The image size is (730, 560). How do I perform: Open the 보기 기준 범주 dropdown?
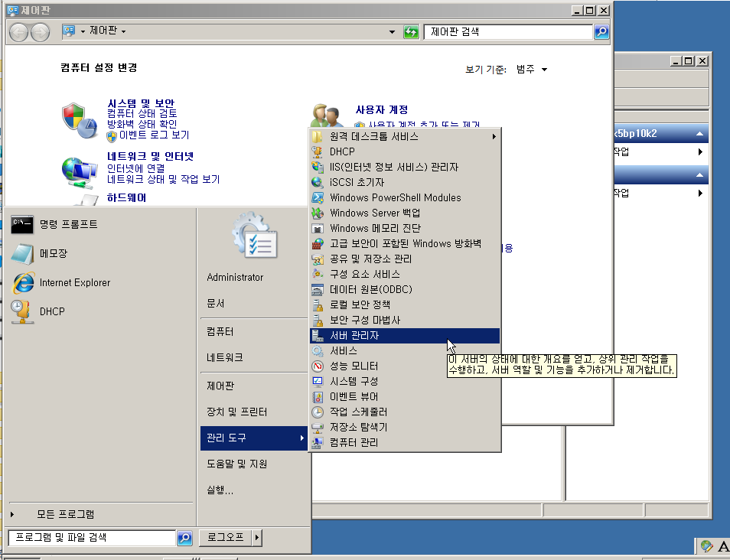coord(532,70)
